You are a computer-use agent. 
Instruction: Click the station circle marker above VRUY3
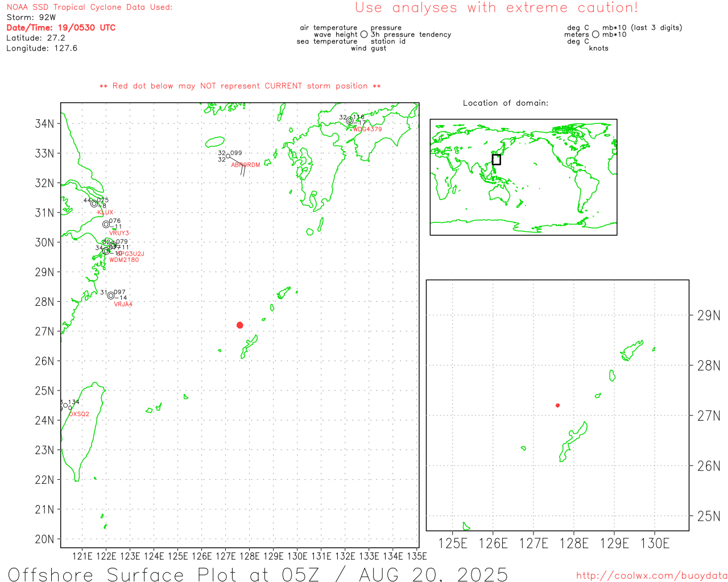point(106,225)
